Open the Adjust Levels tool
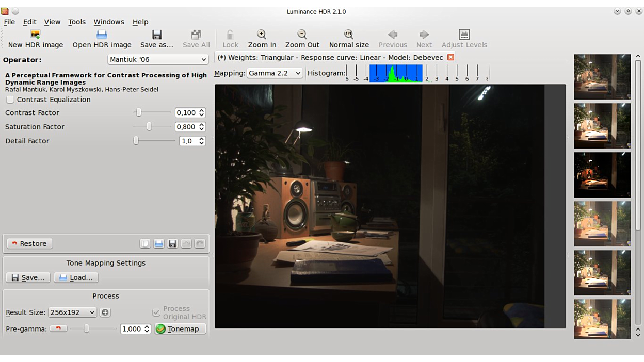 [464, 39]
